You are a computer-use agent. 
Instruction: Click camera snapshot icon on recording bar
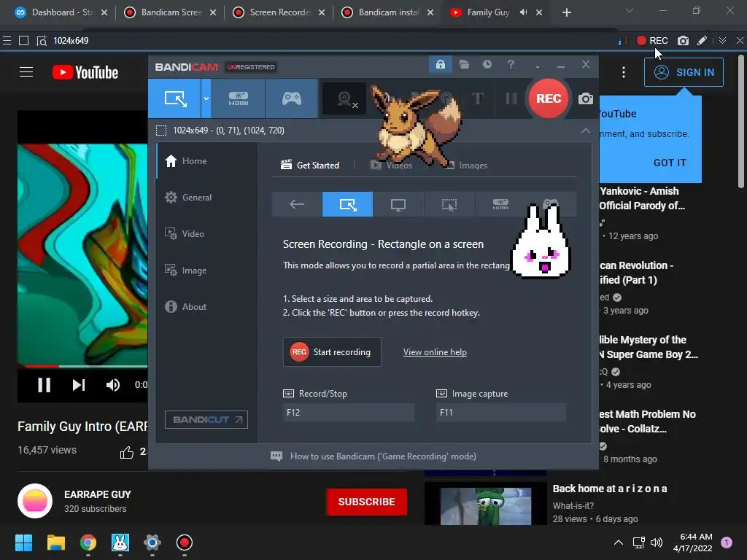tap(683, 41)
